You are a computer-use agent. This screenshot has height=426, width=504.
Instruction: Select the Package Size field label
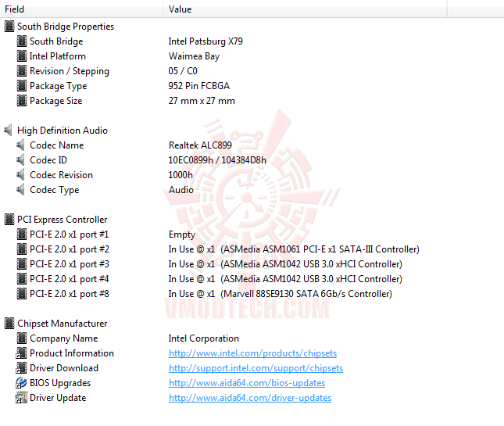click(x=56, y=101)
